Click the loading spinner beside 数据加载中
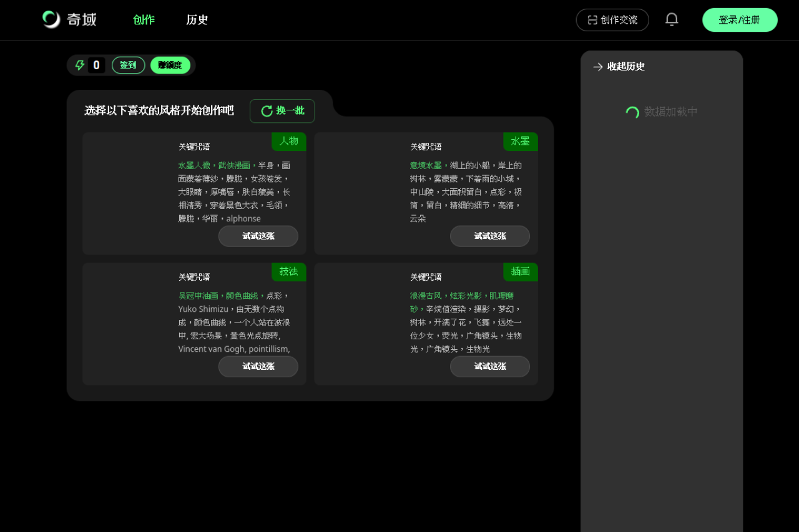 pos(632,112)
